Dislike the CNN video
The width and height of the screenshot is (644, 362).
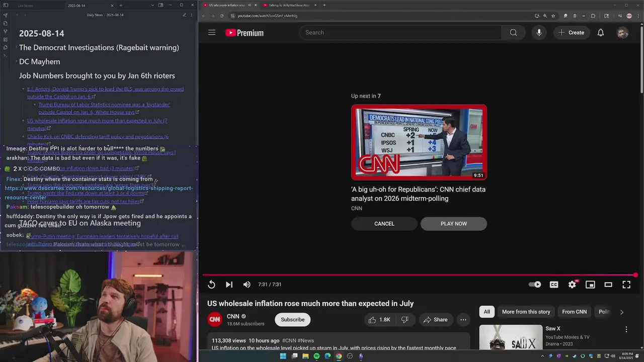point(405,320)
